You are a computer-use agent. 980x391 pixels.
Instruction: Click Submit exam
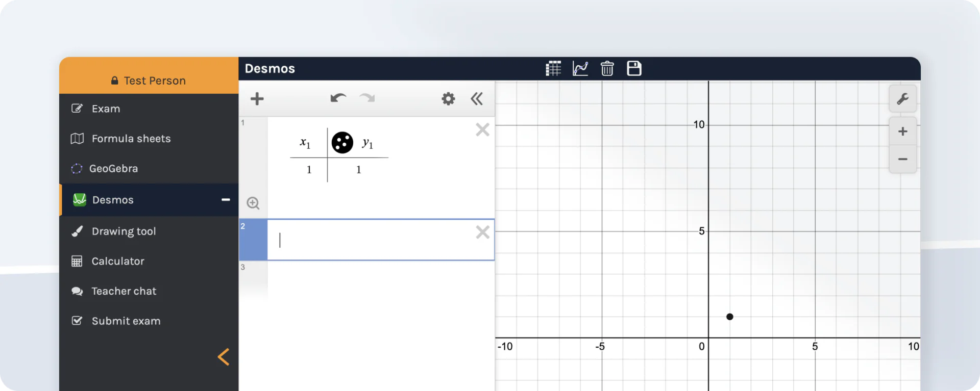coord(149,321)
